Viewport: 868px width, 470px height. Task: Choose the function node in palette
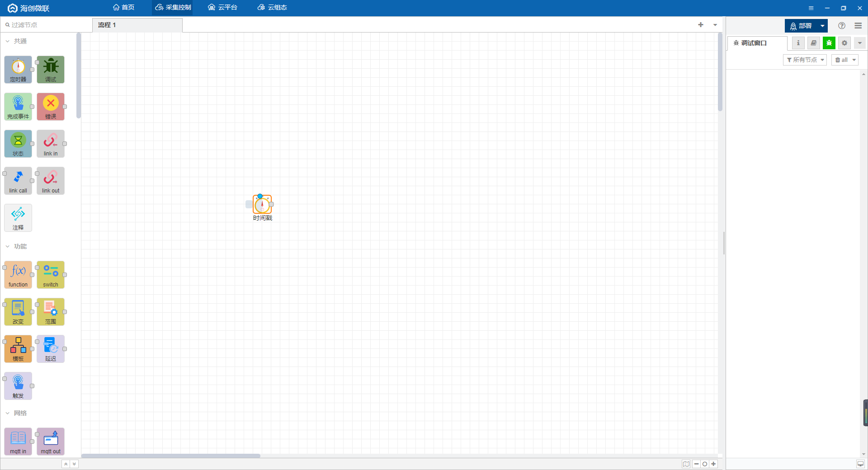(x=18, y=275)
